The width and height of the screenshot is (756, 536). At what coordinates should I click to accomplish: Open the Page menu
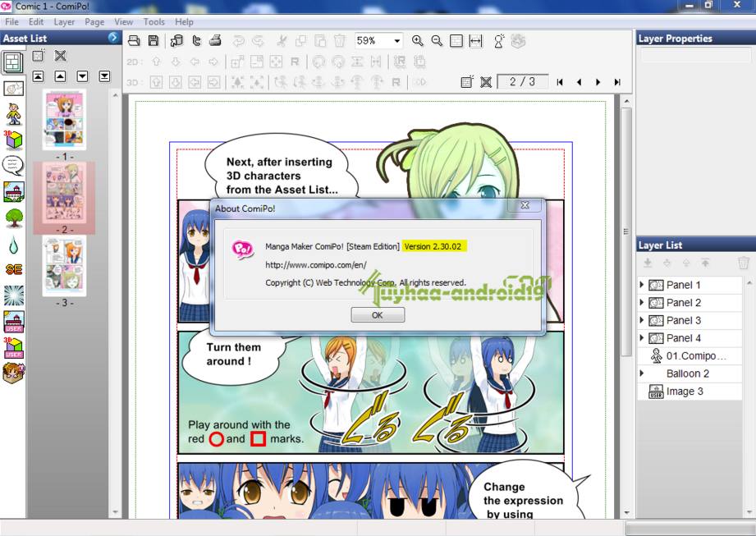pos(94,21)
